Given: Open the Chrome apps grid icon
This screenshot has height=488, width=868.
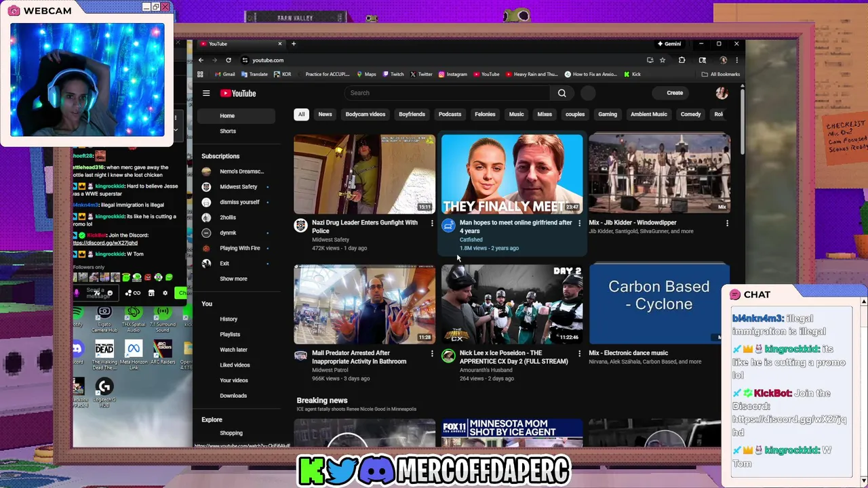Looking at the screenshot, I should [200, 75].
